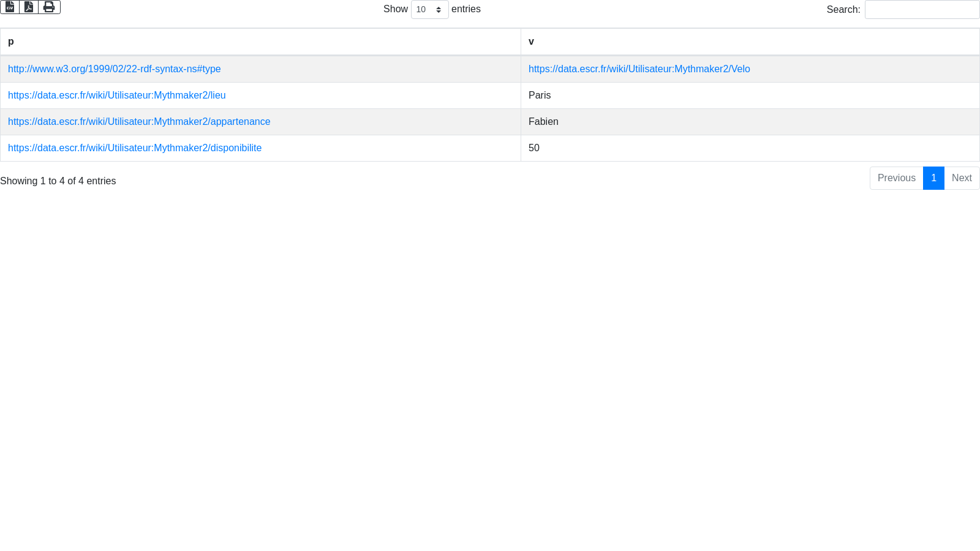This screenshot has height=551, width=980.
Task: Export the table as PDF
Action: tap(29, 7)
